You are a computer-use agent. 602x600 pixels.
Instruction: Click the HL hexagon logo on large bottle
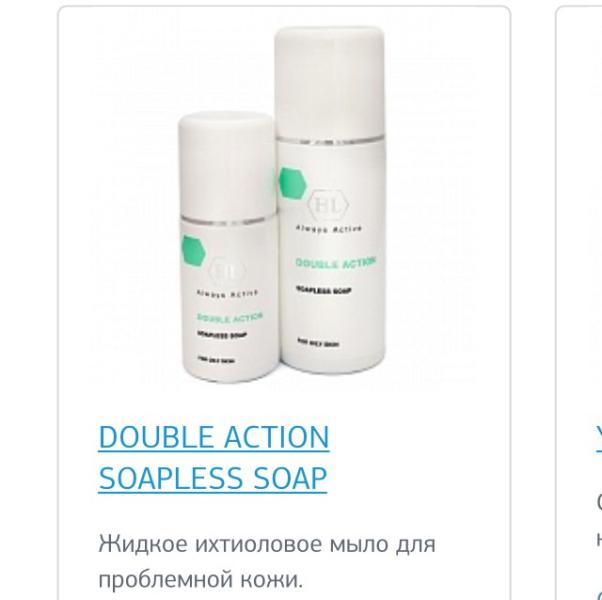point(329,206)
